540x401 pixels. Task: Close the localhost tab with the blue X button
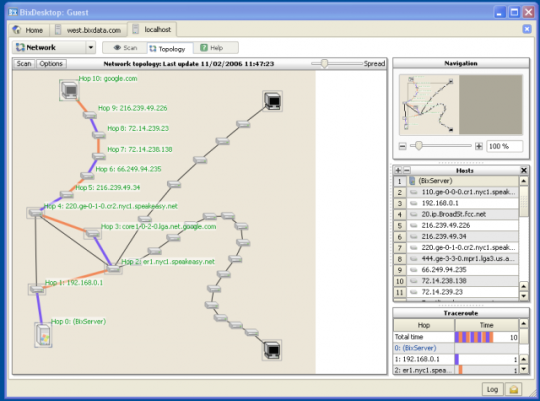point(527,29)
